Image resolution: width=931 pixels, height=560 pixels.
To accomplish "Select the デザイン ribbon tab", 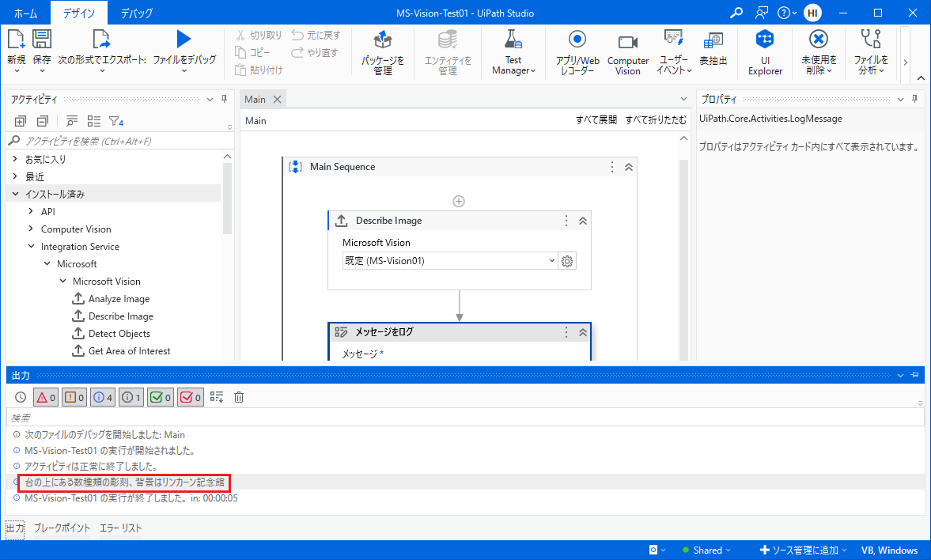I will click(x=79, y=13).
